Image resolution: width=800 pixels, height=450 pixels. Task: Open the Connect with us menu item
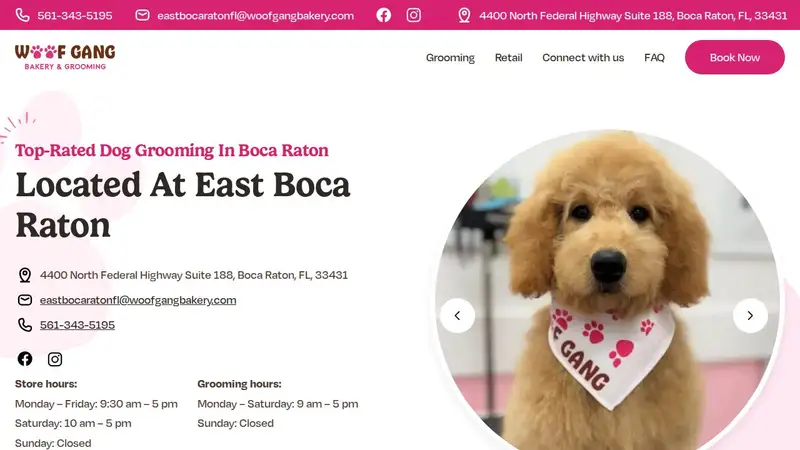click(x=583, y=58)
